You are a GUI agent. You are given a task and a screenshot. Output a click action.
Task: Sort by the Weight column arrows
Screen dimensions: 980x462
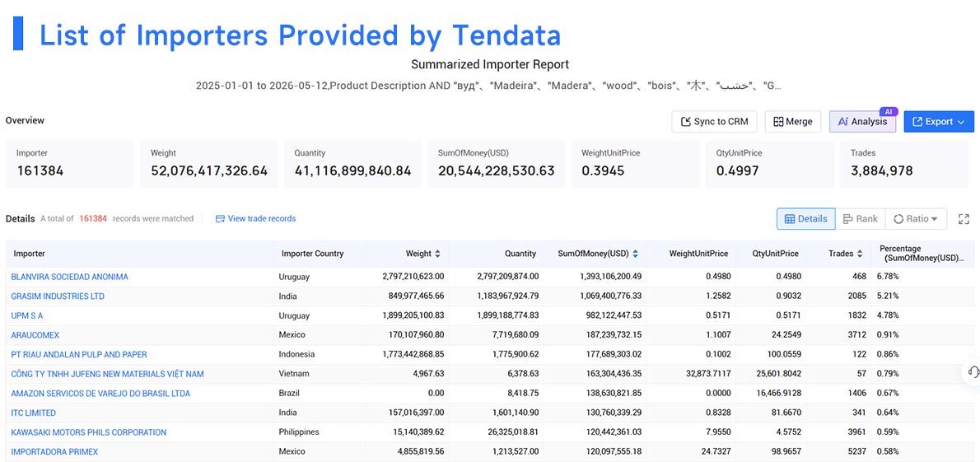point(437,254)
